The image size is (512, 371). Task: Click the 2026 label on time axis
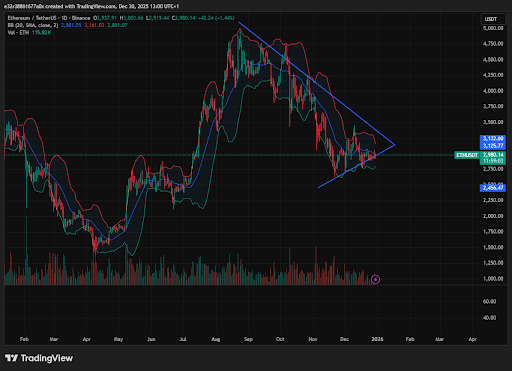click(377, 339)
